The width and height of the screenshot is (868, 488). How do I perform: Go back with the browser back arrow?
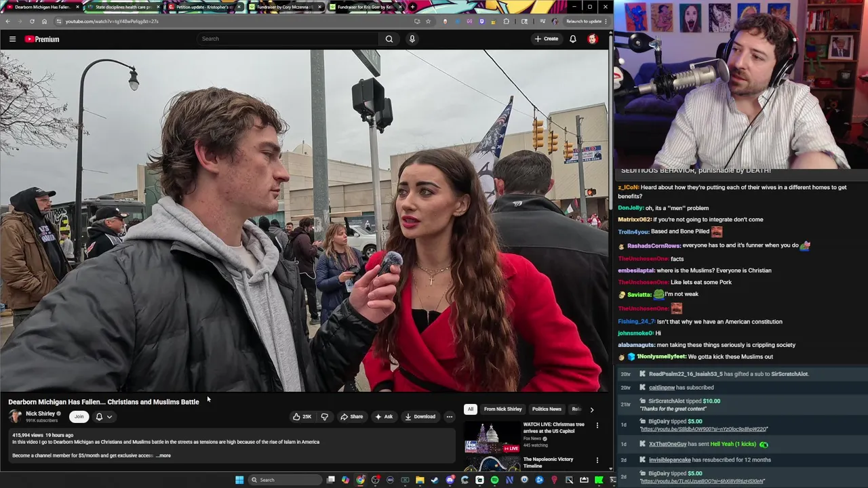tap(7, 21)
